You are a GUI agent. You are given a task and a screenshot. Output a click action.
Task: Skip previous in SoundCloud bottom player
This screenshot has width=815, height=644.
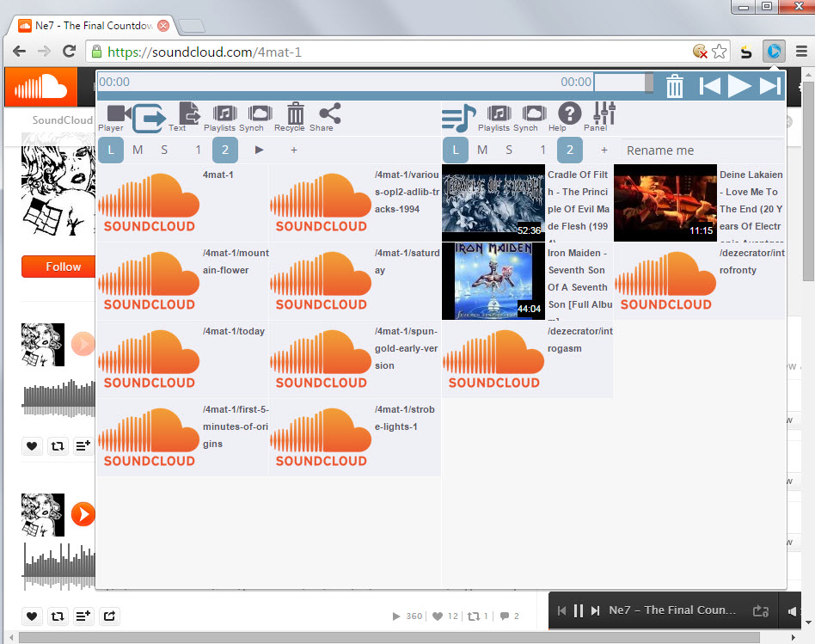(x=561, y=610)
